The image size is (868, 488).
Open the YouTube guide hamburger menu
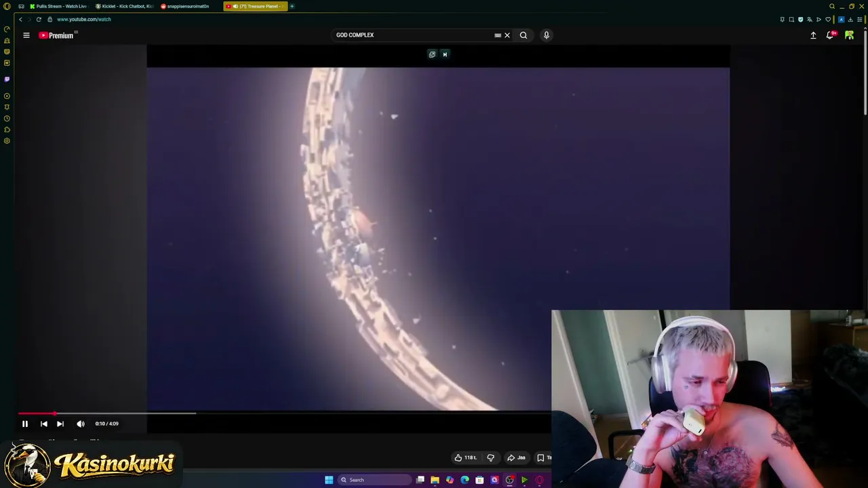tap(26, 35)
